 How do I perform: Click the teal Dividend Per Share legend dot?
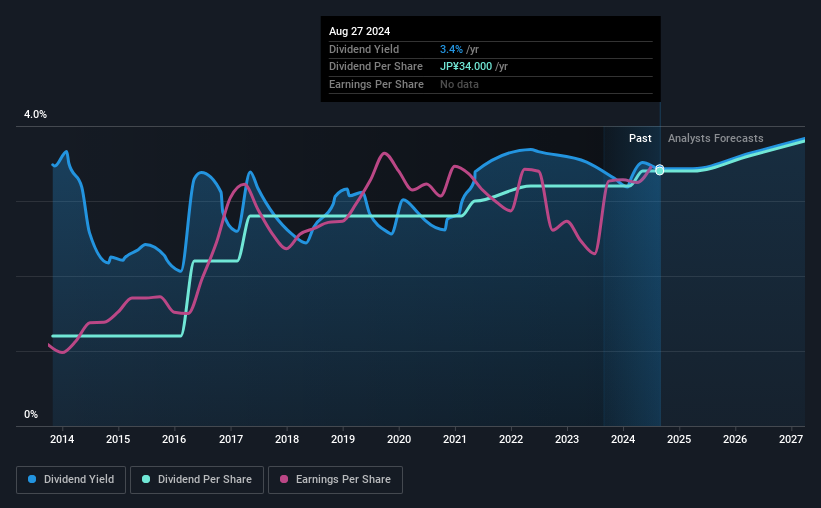(146, 479)
